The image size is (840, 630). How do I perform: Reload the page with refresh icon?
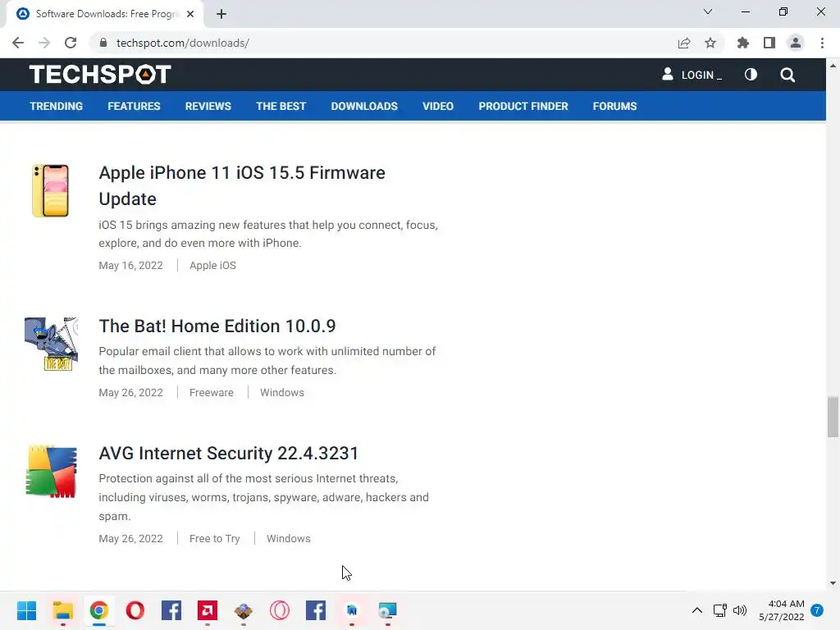coord(71,43)
